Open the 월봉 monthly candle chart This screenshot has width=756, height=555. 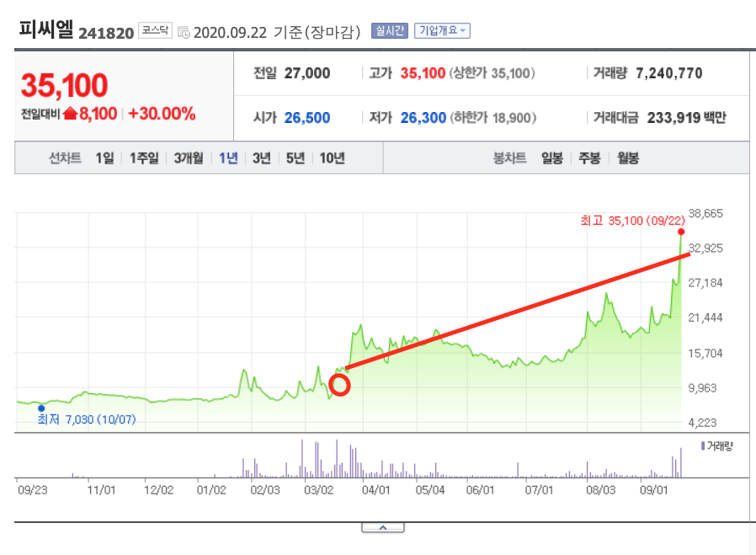(628, 157)
